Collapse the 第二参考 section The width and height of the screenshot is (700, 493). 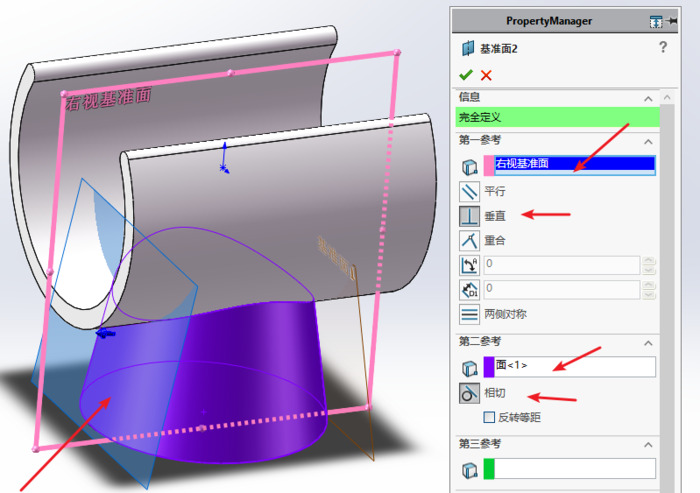click(648, 342)
